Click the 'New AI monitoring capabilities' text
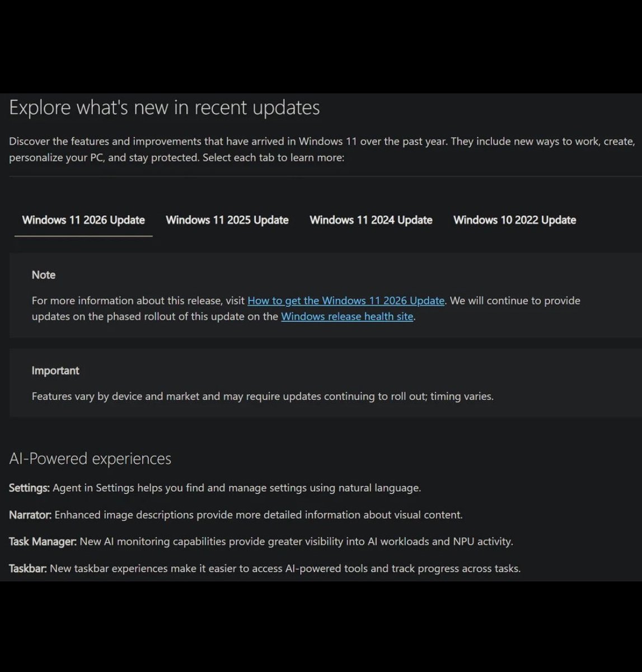This screenshot has height=672, width=642. pyautogui.click(x=296, y=542)
